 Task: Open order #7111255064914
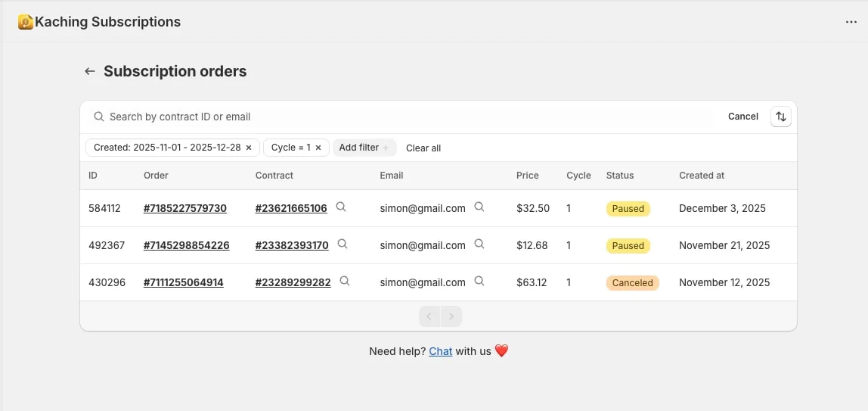183,282
